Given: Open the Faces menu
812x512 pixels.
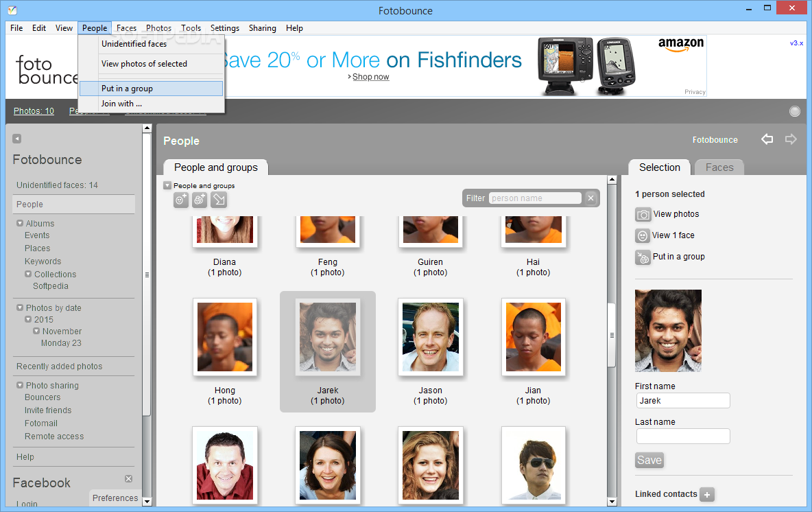Looking at the screenshot, I should pyautogui.click(x=126, y=28).
